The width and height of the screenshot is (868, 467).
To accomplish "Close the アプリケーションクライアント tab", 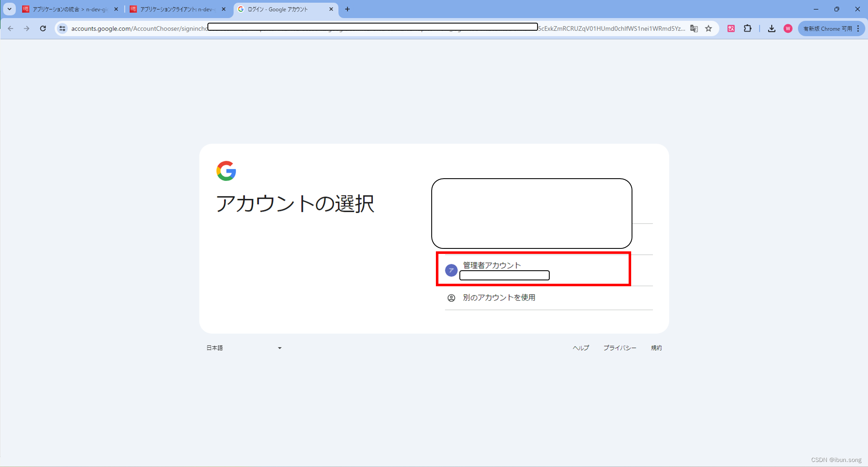I will coord(224,9).
